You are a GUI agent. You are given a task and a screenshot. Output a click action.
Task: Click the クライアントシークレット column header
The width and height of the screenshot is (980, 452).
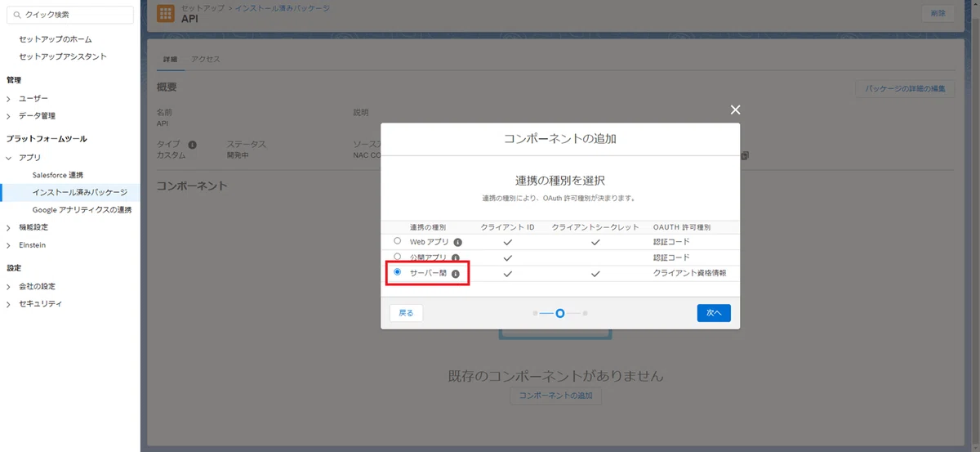point(595,226)
